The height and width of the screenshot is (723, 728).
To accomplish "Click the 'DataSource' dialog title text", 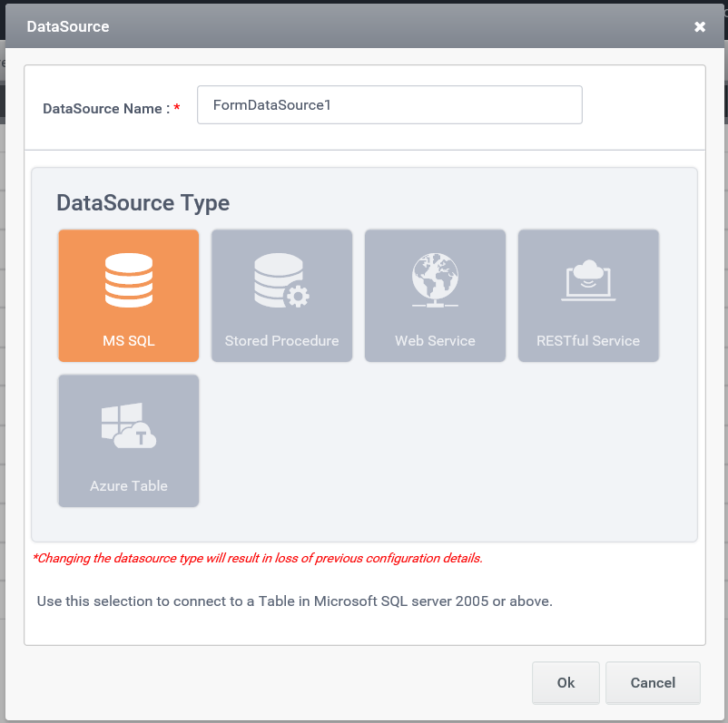I will point(68,26).
